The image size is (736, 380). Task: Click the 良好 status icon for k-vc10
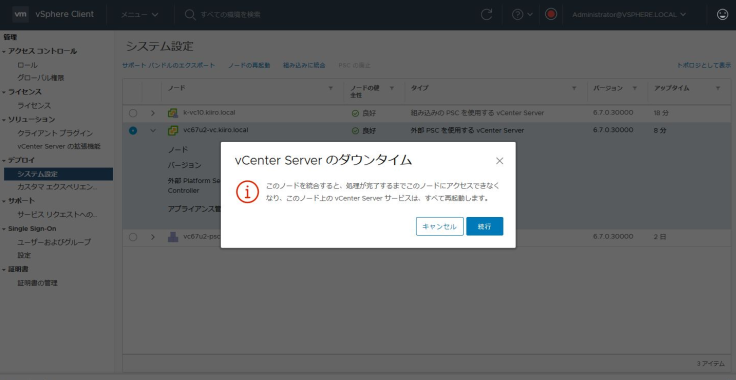coord(355,113)
